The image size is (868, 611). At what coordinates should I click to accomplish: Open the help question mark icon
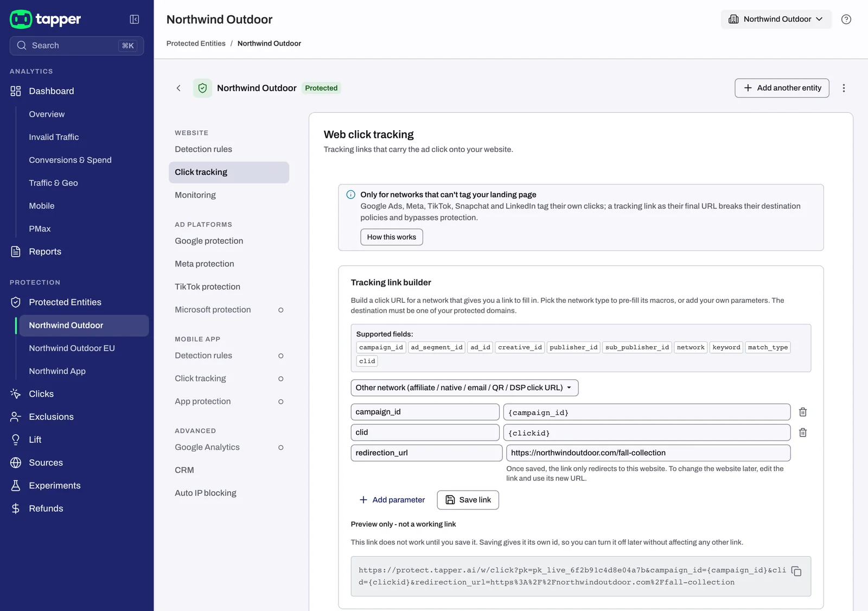(x=846, y=20)
